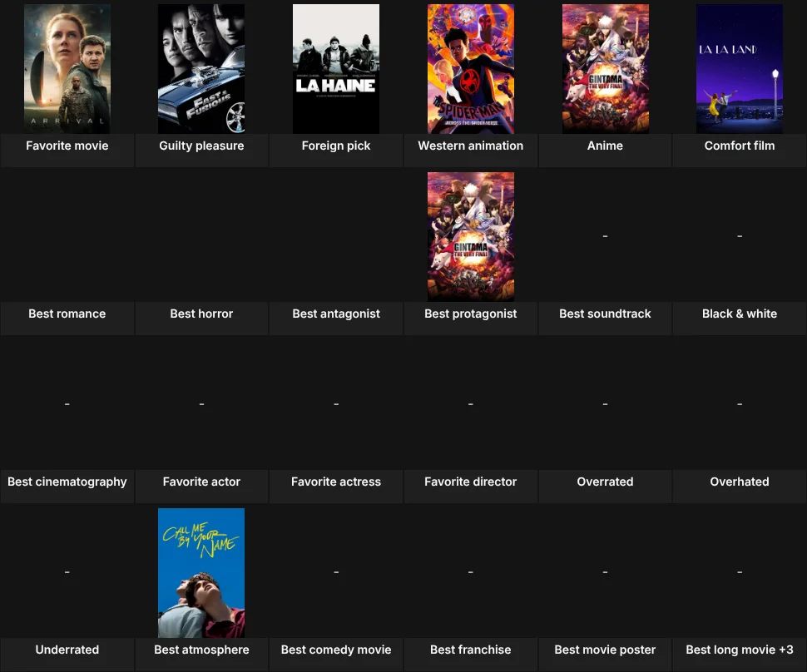The width and height of the screenshot is (807, 672).
Task: Select the empty dash slot above Black & white
Action: pos(740,236)
